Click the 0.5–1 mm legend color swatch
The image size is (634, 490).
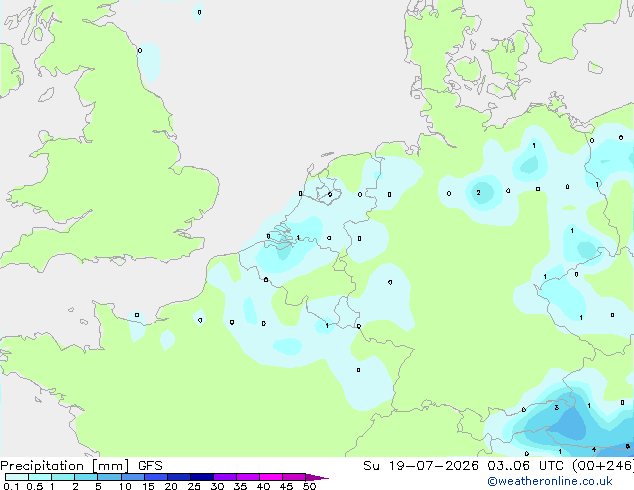[40, 477]
